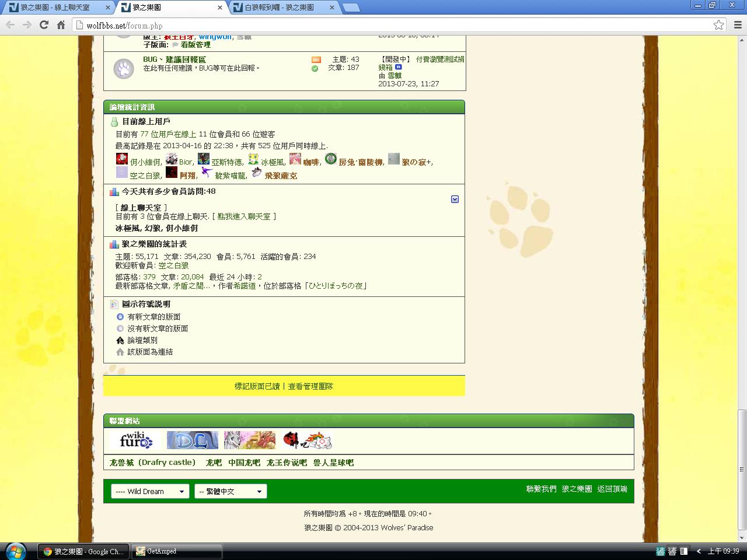The width and height of the screenshot is (747, 560).
Task: Switch to 白狼報到囉 browser tab
Action: point(279,8)
